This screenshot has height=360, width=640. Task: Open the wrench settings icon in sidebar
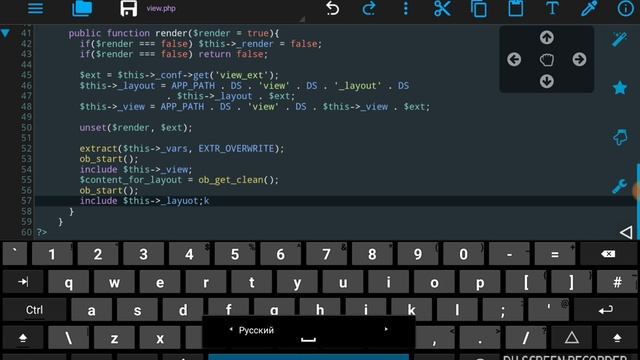(620, 186)
